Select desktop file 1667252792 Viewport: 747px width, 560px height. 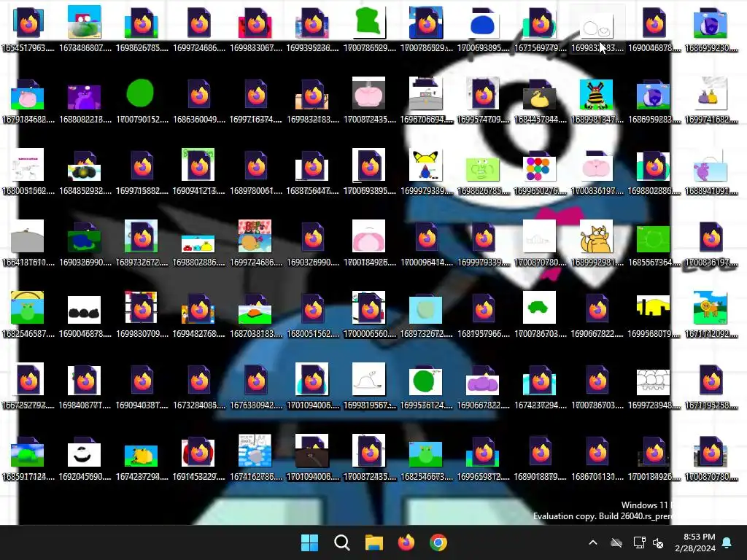(28, 386)
